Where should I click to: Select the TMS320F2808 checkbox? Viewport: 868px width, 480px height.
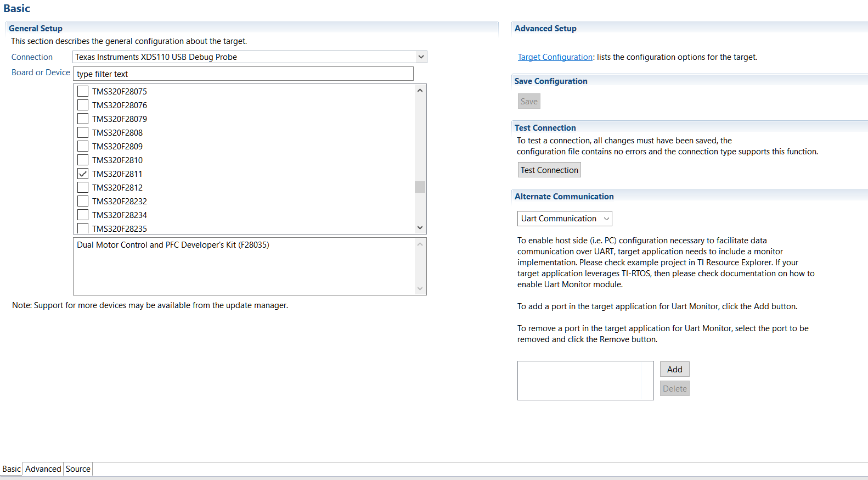point(83,132)
